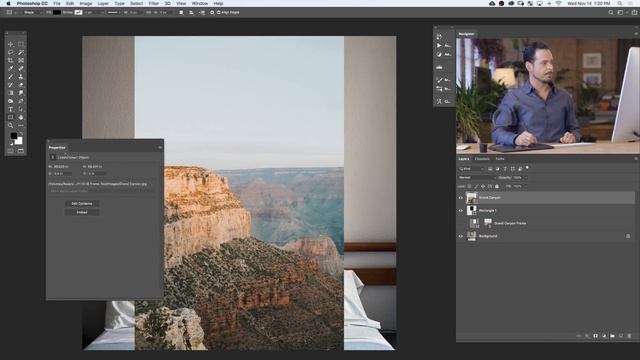Select the Rectangular Marquee tool
The image size is (640, 360).
pyautogui.click(x=21, y=44)
